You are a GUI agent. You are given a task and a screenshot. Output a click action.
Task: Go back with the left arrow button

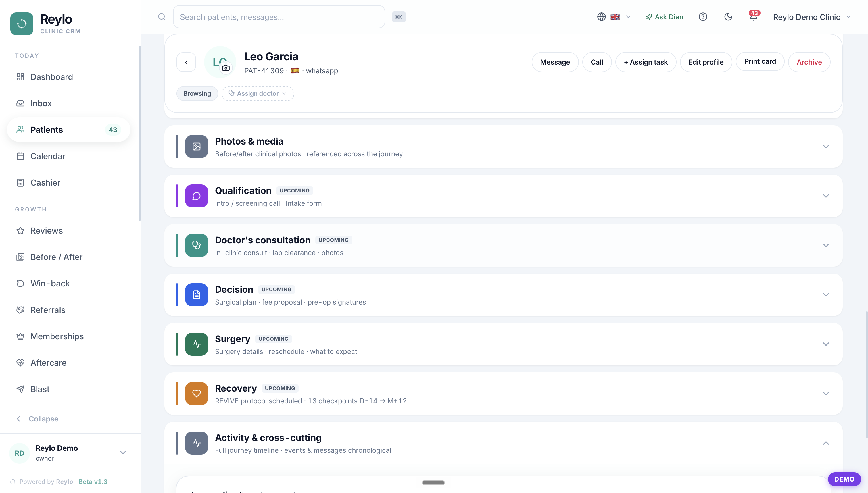pos(186,62)
